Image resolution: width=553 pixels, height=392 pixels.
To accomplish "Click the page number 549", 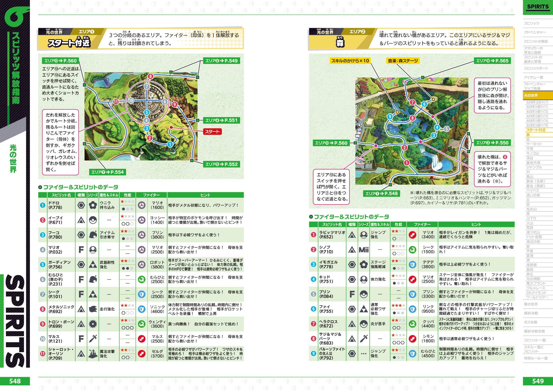I will 538,381.
